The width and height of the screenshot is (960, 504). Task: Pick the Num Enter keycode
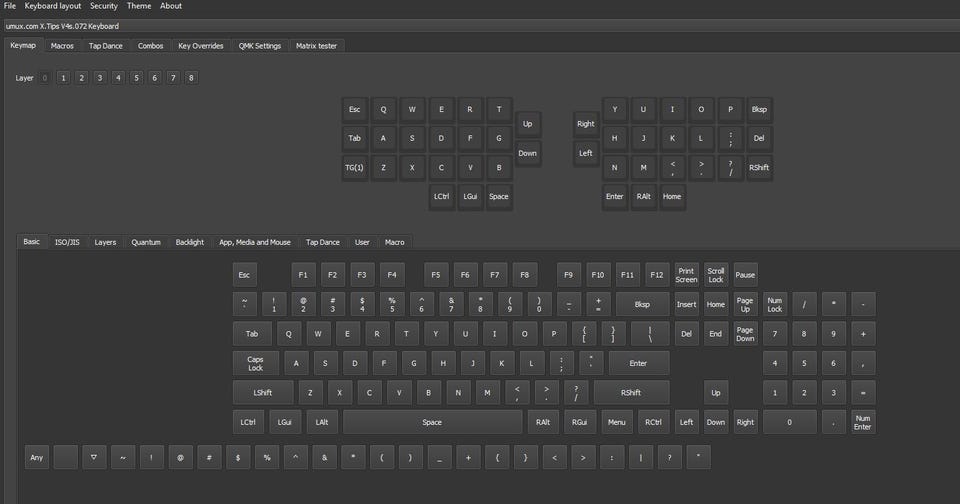pos(863,422)
